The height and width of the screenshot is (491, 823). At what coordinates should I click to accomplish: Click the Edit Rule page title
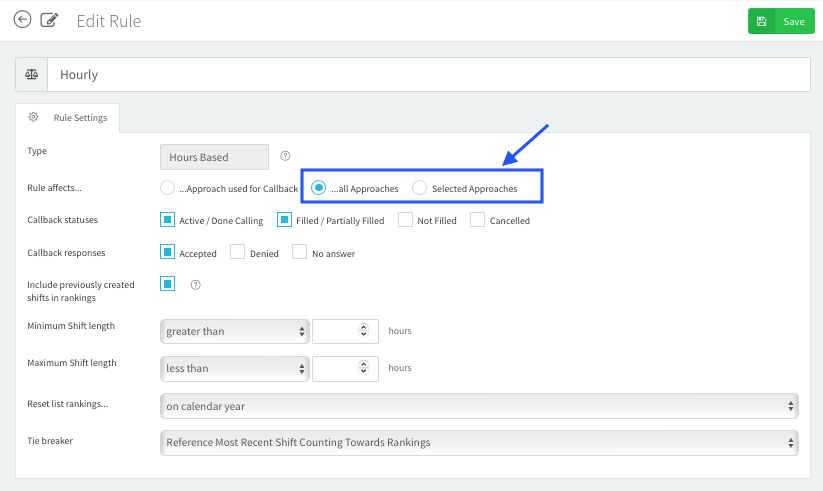(x=109, y=21)
